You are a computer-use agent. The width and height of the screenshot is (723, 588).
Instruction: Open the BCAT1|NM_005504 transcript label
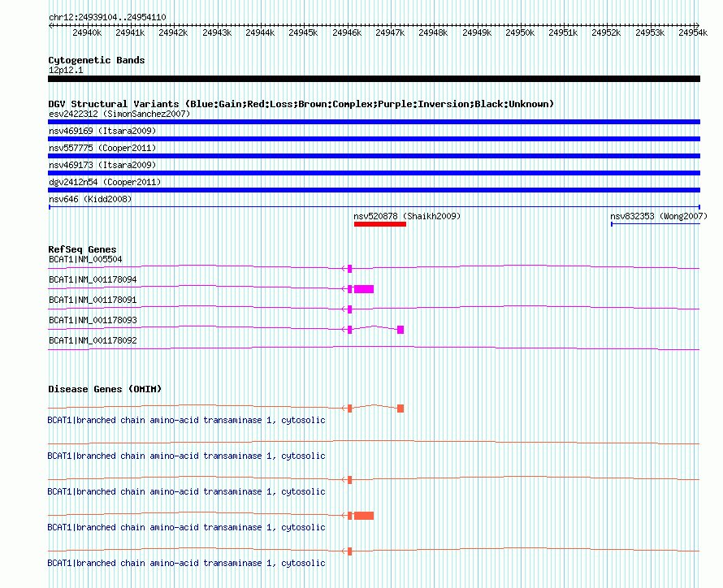(85, 259)
